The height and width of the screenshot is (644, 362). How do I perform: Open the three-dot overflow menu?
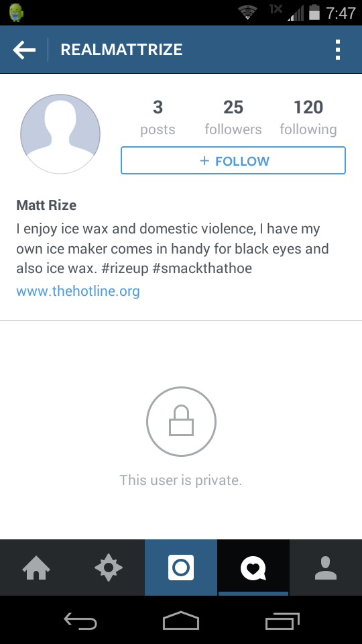(x=338, y=50)
